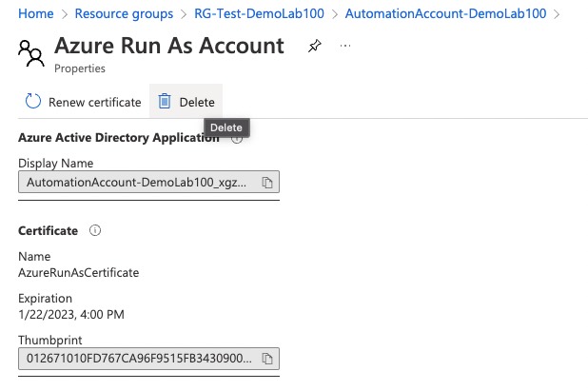Click the Run As Account people icon
588x391 pixels.
click(x=31, y=53)
